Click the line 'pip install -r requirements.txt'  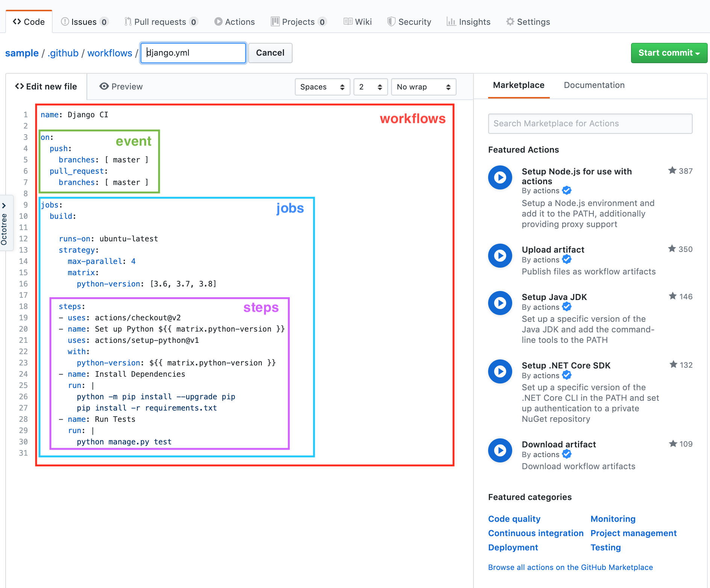147,408
